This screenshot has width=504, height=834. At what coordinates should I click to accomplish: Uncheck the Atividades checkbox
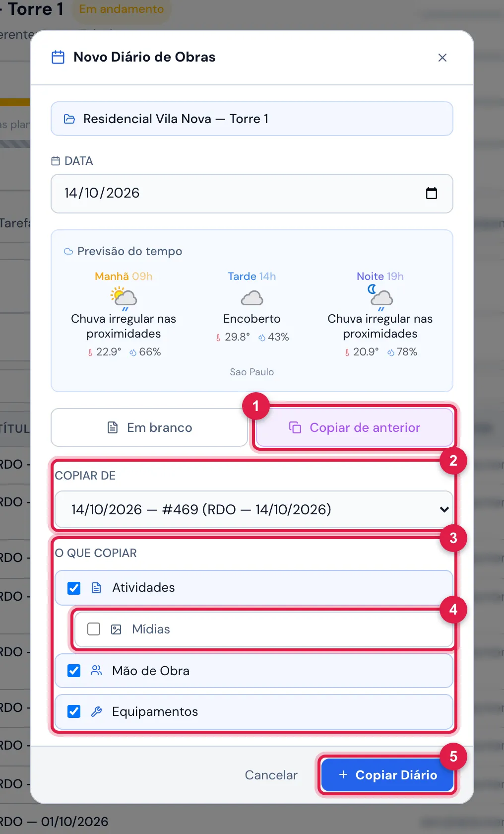pyautogui.click(x=74, y=588)
